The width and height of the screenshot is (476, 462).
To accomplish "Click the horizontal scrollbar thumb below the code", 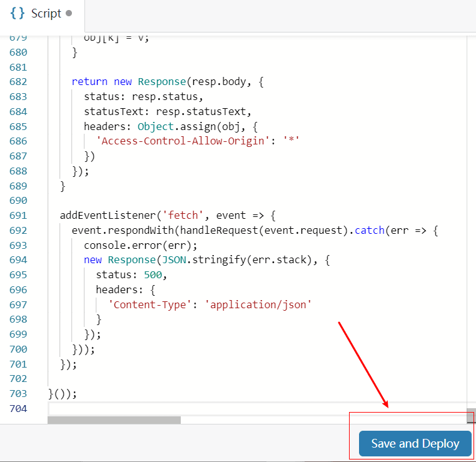I will click(114, 420).
